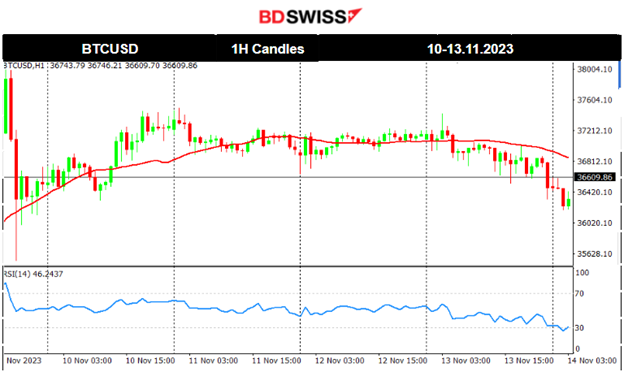
Task: Click price axis label 36020.10
Action: 595,223
